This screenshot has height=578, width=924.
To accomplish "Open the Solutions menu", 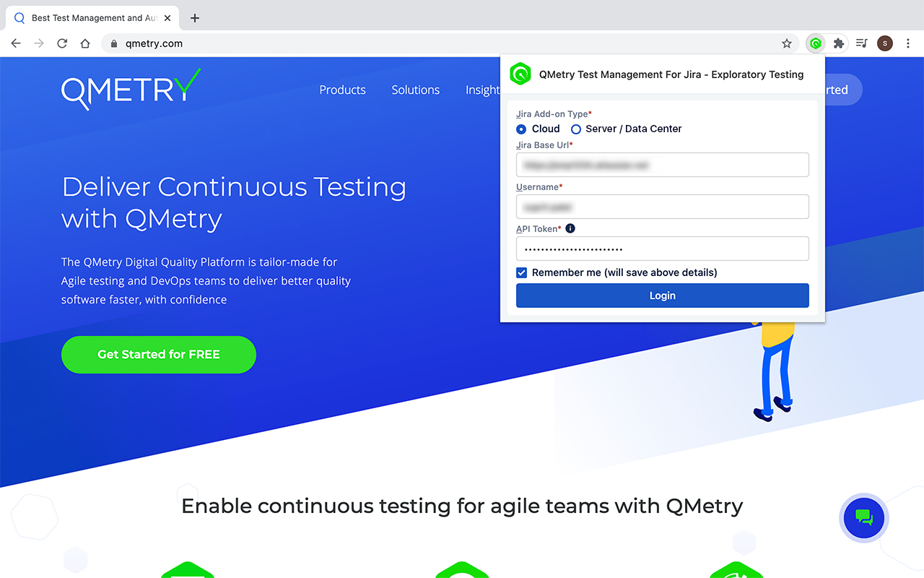I will (x=416, y=90).
